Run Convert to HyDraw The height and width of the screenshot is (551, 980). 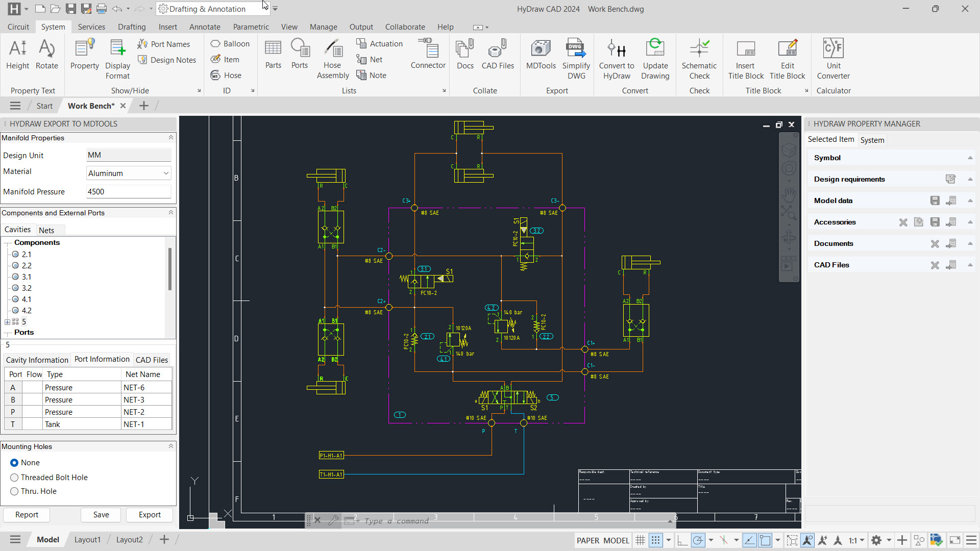(617, 59)
